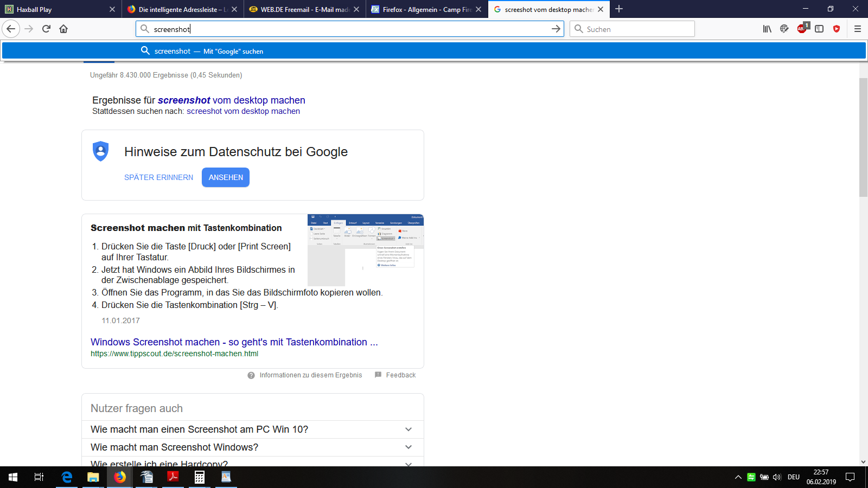Open the Firefox Library menu
Screen dimensions: 868x488
(767, 29)
